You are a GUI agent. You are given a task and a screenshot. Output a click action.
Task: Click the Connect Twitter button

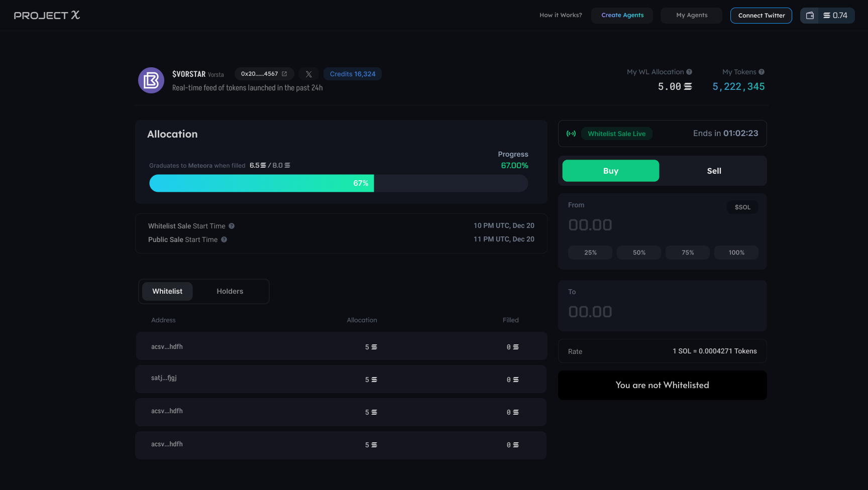coord(761,16)
